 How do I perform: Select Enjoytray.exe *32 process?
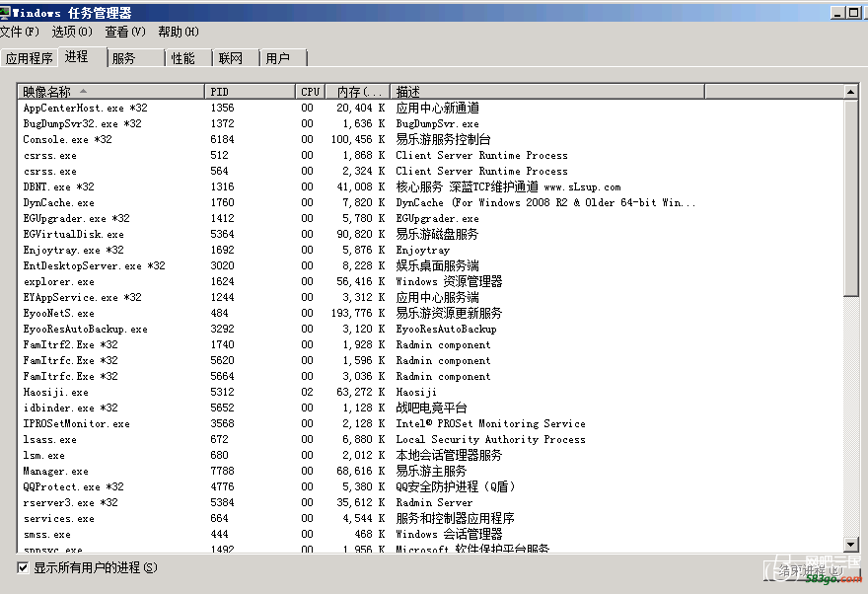(431, 250)
